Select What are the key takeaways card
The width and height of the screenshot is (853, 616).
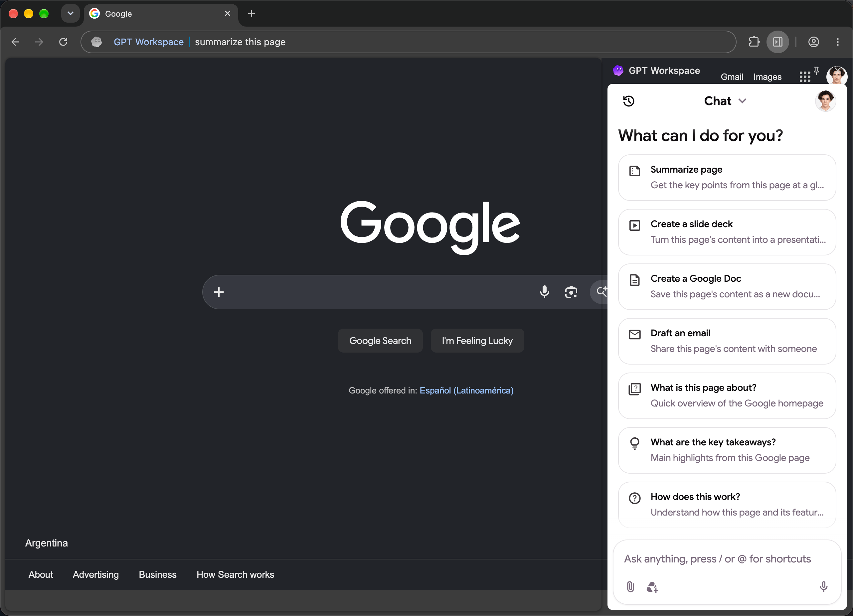(727, 450)
